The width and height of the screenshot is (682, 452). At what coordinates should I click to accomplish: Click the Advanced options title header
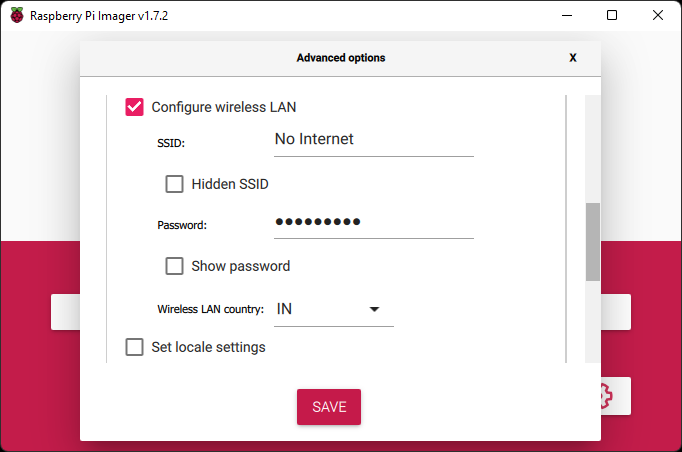click(341, 58)
